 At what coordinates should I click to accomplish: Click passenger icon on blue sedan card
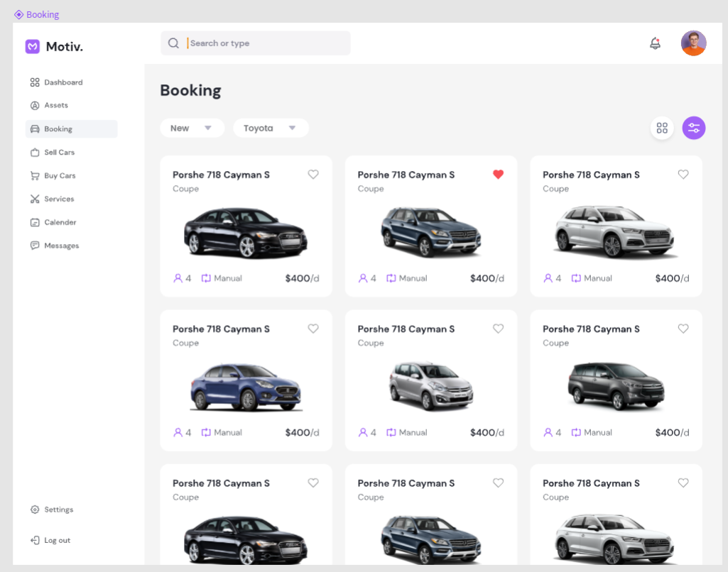pos(178,432)
